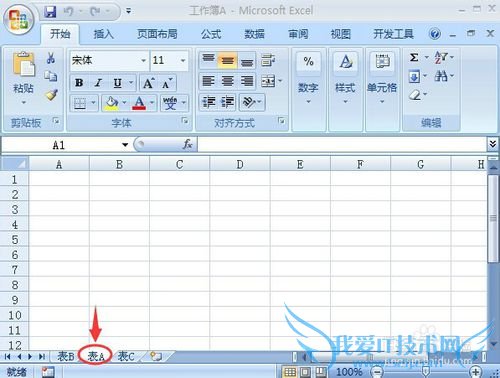Open the Fill down button
The height and width of the screenshot is (378, 500).
click(414, 77)
